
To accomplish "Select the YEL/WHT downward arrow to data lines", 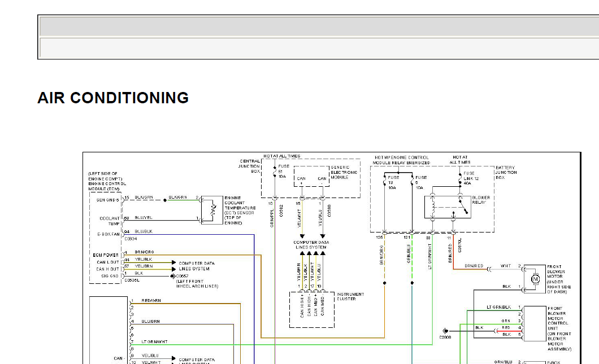I will 302,236.
